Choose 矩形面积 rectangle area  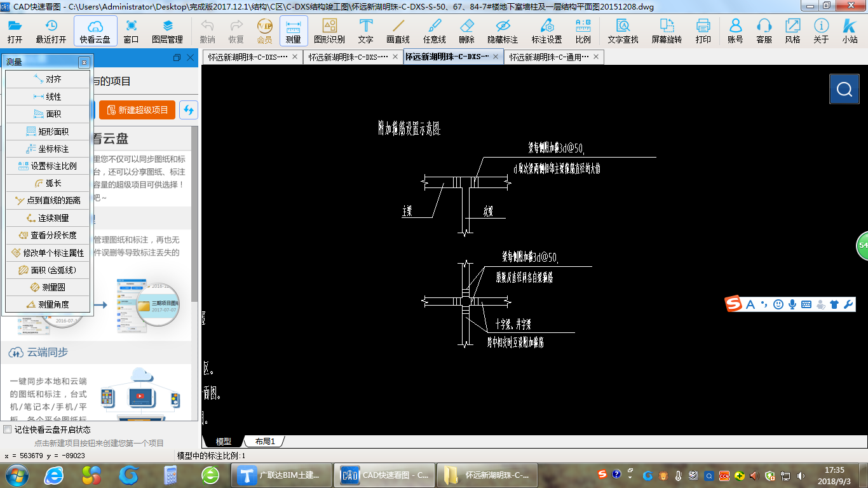click(x=48, y=132)
